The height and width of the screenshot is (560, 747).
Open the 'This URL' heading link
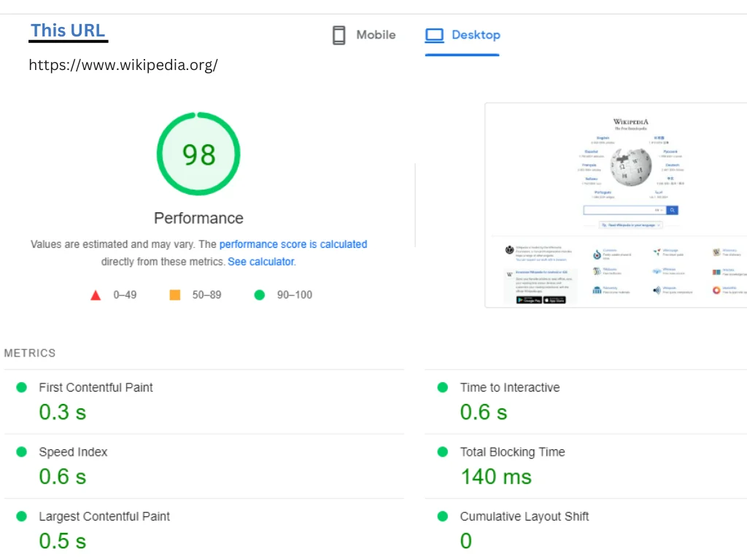(68, 30)
